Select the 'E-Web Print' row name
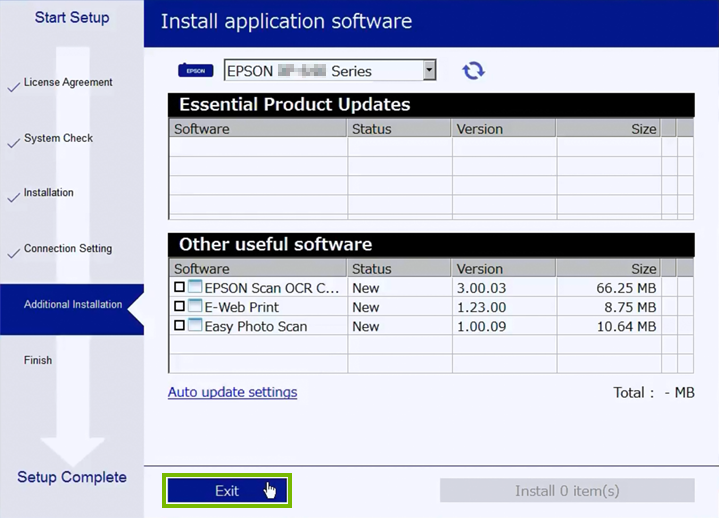This screenshot has height=518, width=719. point(242,307)
